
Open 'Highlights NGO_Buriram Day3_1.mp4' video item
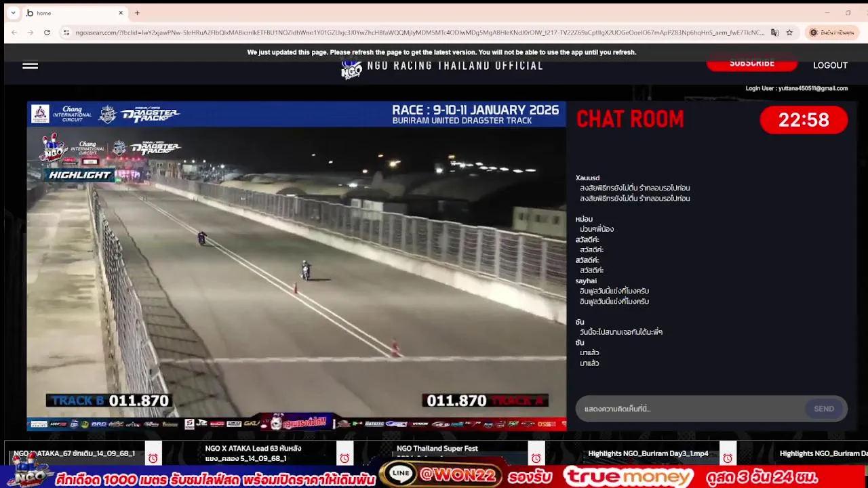[x=648, y=453]
